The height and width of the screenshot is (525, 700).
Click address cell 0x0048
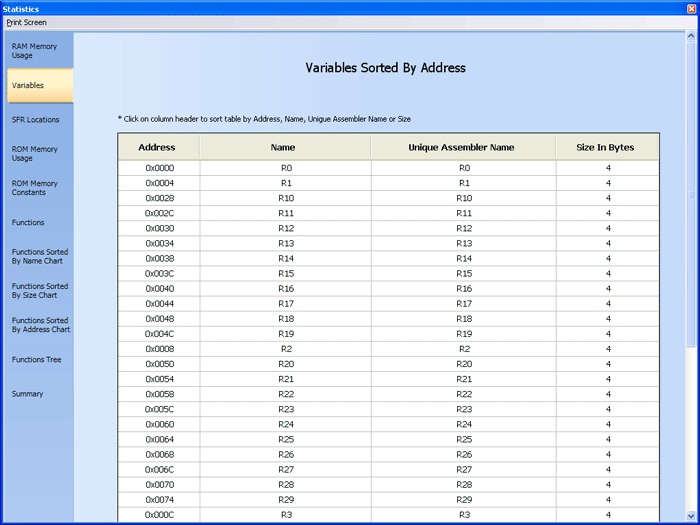pos(159,319)
